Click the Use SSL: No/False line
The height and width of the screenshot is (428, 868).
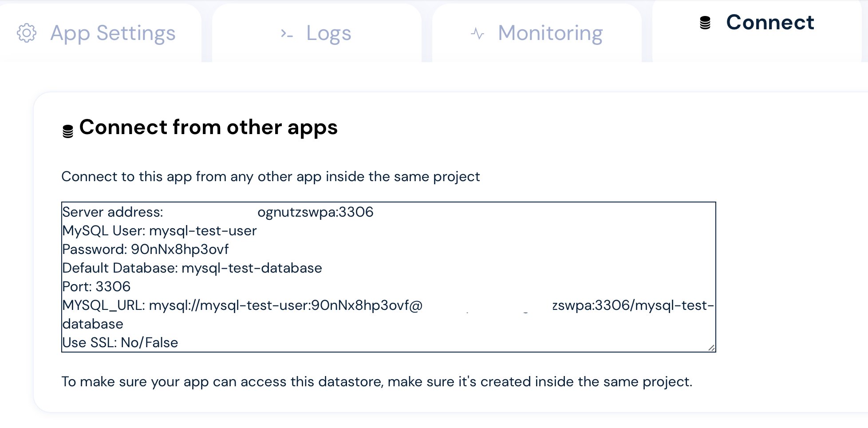(x=120, y=342)
